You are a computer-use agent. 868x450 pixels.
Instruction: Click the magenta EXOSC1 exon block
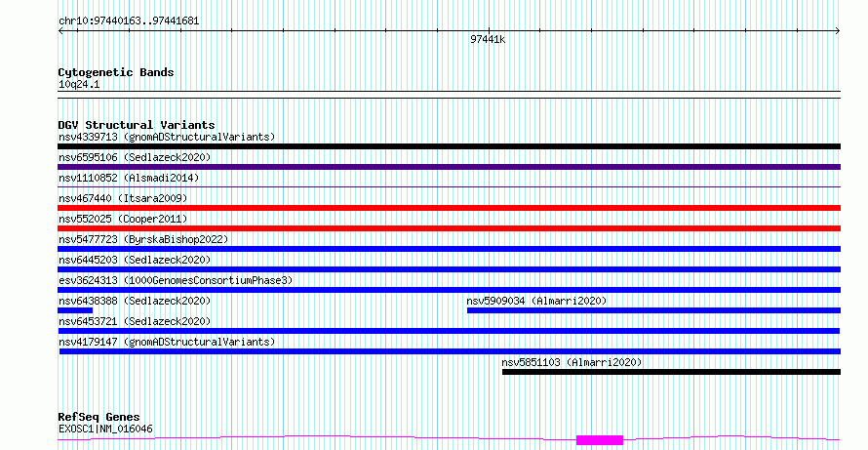pyautogui.click(x=600, y=440)
